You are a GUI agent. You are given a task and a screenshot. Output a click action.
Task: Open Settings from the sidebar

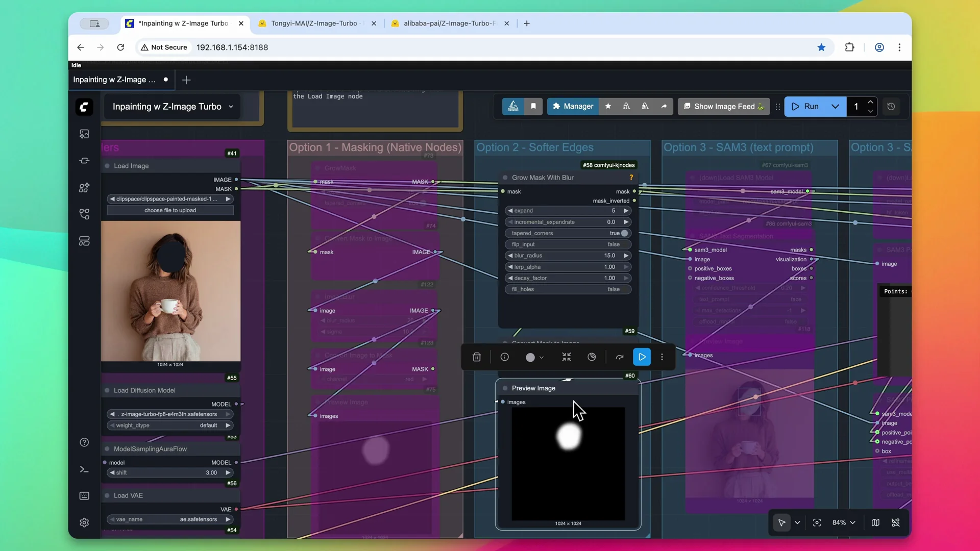point(84,522)
